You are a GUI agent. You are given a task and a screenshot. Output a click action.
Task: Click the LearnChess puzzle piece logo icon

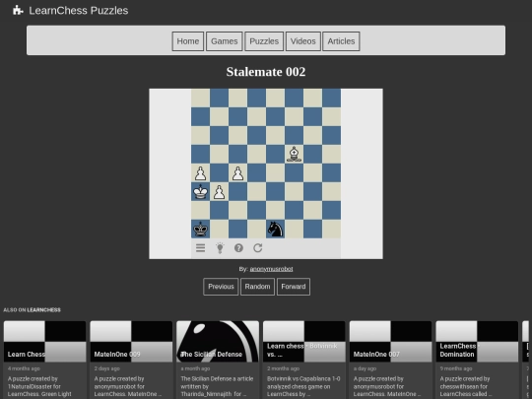point(18,10)
